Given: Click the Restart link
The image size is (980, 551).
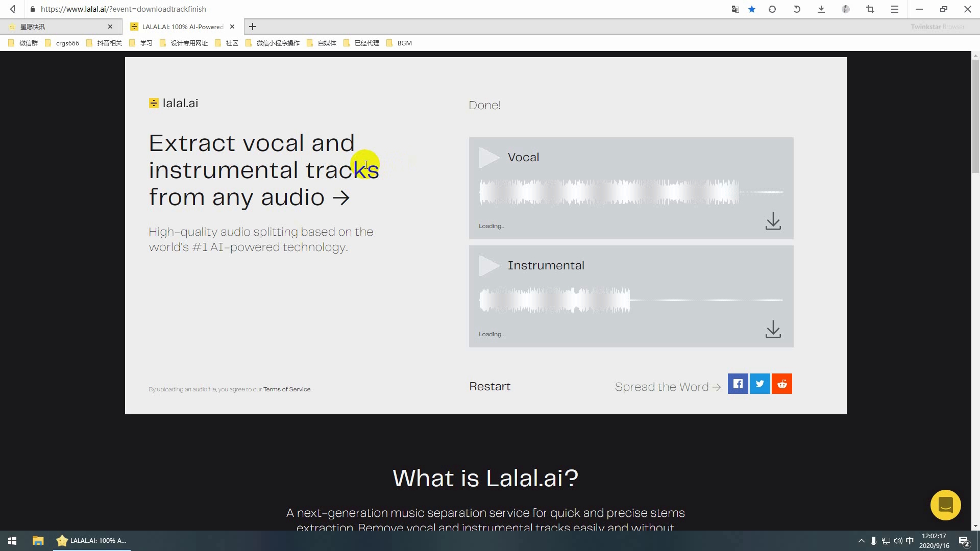Looking at the screenshot, I should click(x=489, y=387).
